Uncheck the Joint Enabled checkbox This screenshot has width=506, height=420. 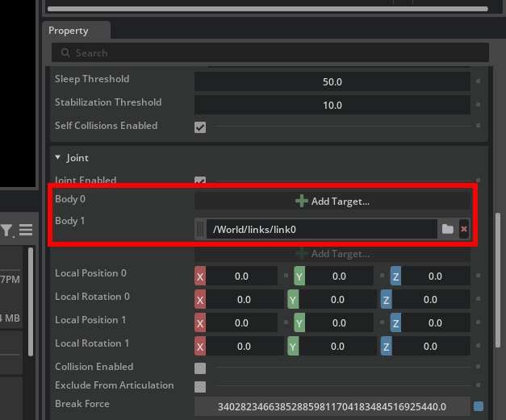pos(200,181)
